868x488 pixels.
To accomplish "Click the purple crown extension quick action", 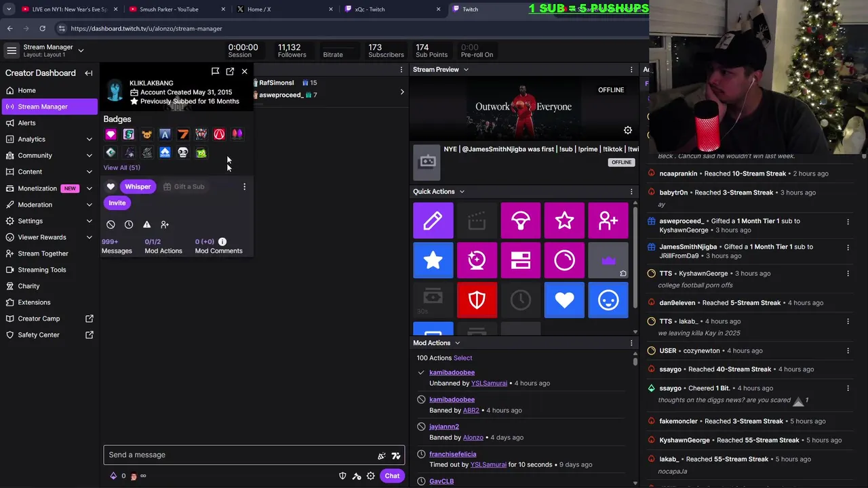I will tap(608, 260).
